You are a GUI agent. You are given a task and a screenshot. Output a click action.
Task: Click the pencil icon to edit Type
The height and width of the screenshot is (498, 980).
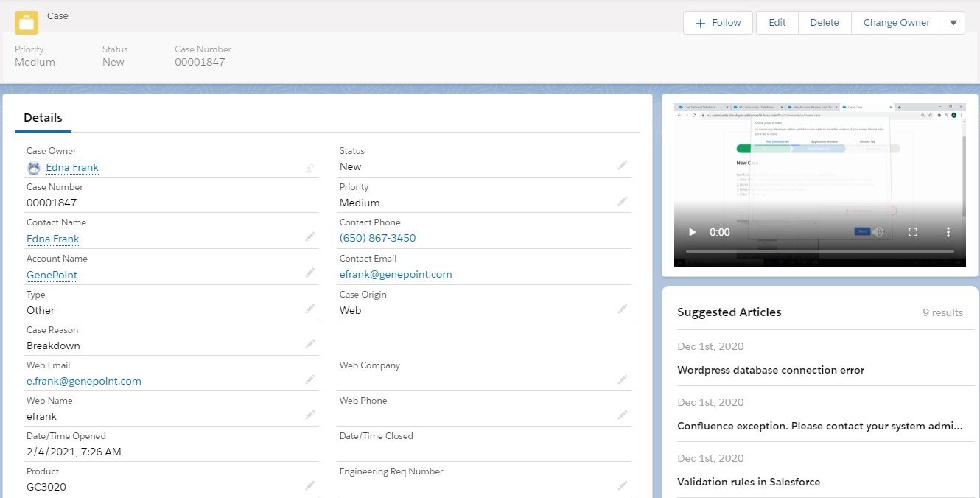[x=310, y=309]
